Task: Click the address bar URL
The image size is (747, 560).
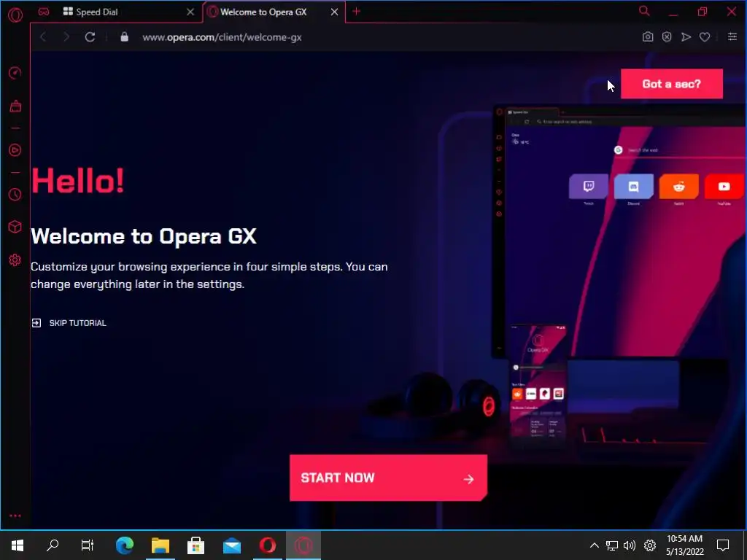Action: [x=222, y=37]
